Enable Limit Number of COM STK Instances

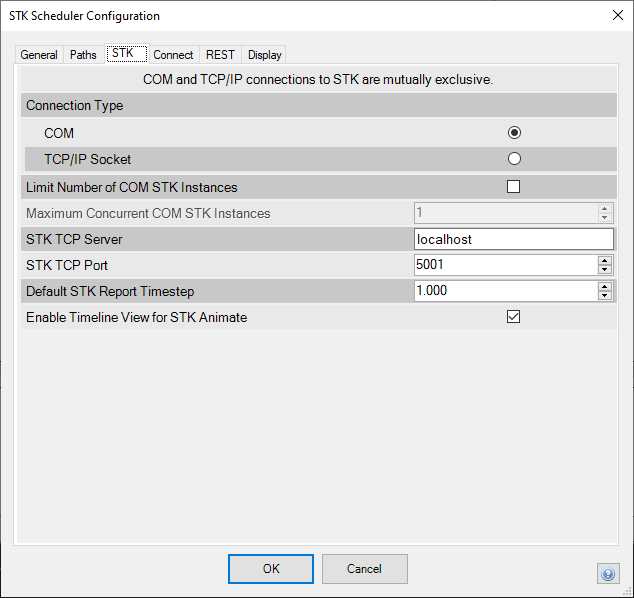pos(514,186)
